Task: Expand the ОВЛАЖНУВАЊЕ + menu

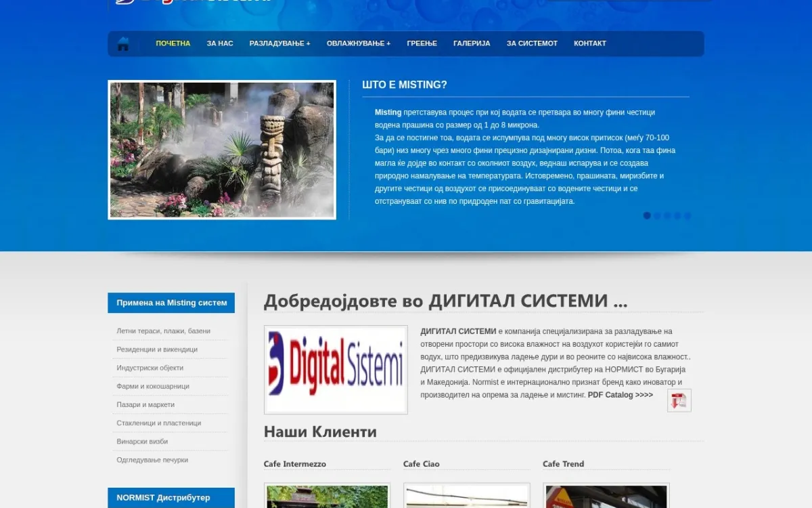Action: click(359, 43)
